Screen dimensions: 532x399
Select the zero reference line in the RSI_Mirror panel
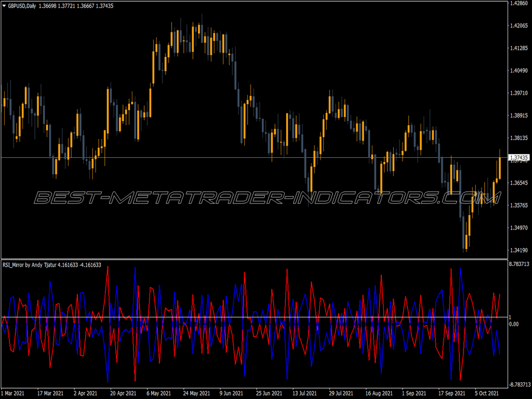click(266, 317)
